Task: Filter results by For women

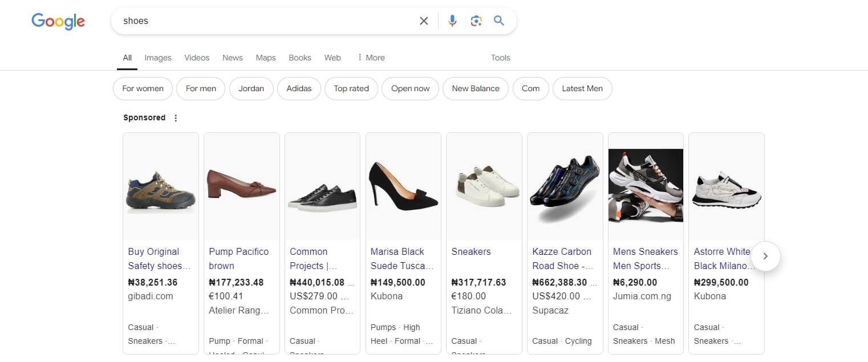Action: click(x=143, y=88)
